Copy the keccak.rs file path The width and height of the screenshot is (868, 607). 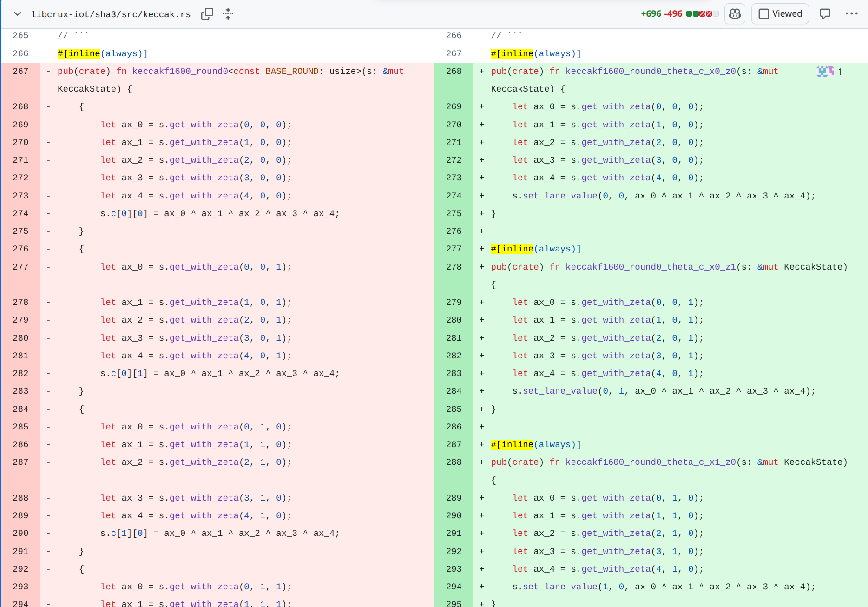[207, 14]
